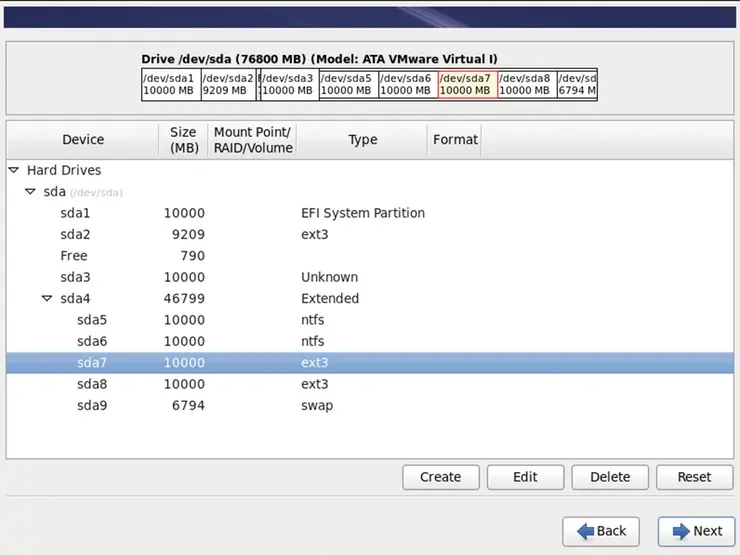Click the Device column header
Screen dimensions: 740x555
(82, 140)
